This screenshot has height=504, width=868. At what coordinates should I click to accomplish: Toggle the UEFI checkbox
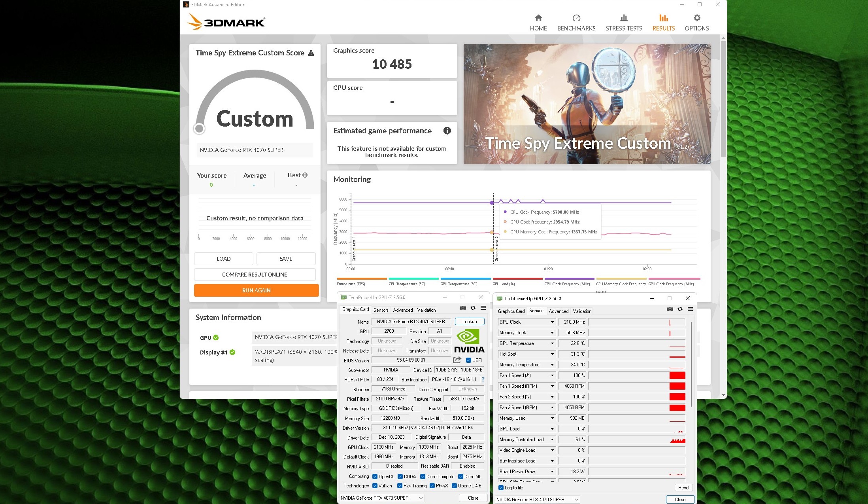click(468, 360)
